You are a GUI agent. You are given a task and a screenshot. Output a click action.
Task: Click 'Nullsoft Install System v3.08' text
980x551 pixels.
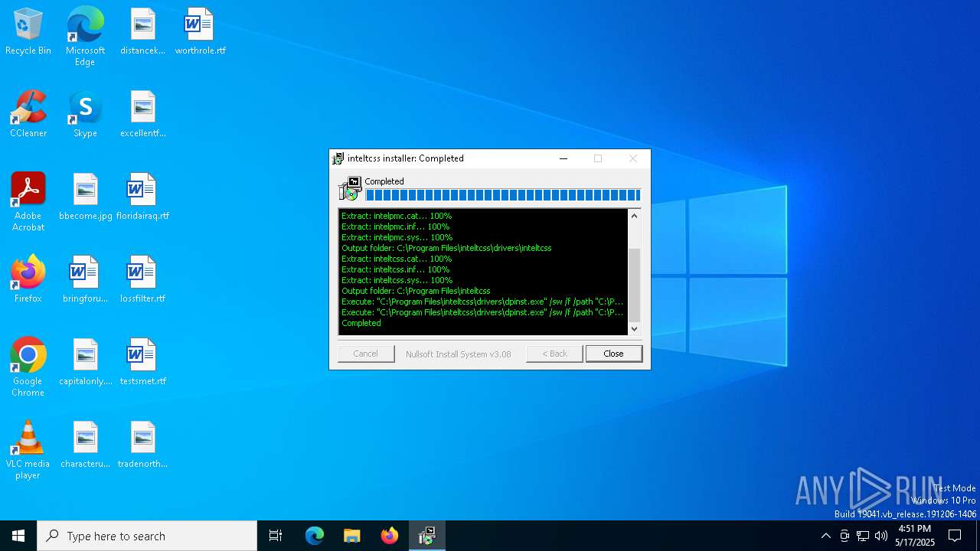[x=459, y=354]
